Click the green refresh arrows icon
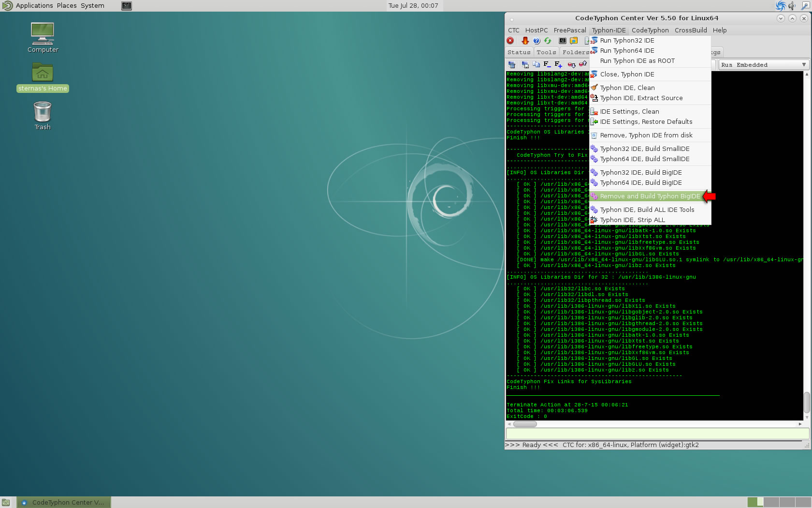Image resolution: width=812 pixels, height=508 pixels. tap(548, 41)
